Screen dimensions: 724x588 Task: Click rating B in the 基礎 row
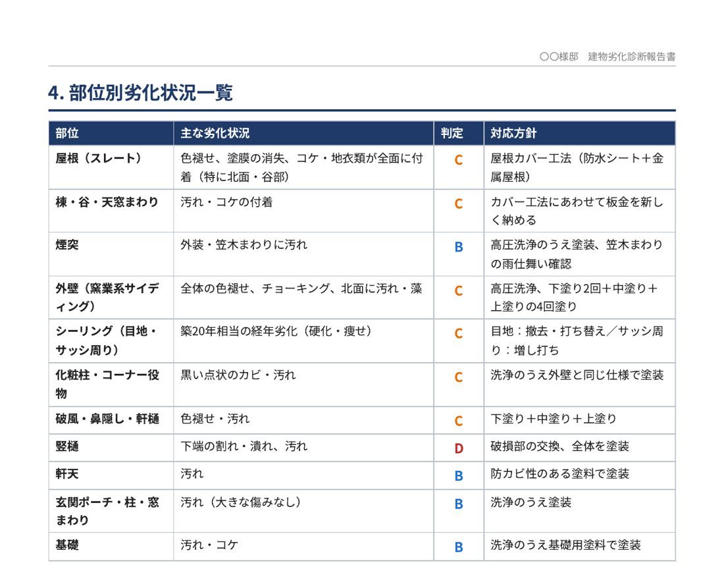[x=459, y=547]
